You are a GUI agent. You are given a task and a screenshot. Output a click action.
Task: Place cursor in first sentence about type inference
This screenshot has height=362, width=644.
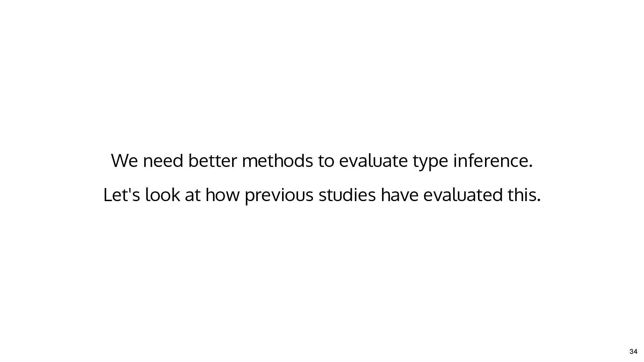(322, 161)
